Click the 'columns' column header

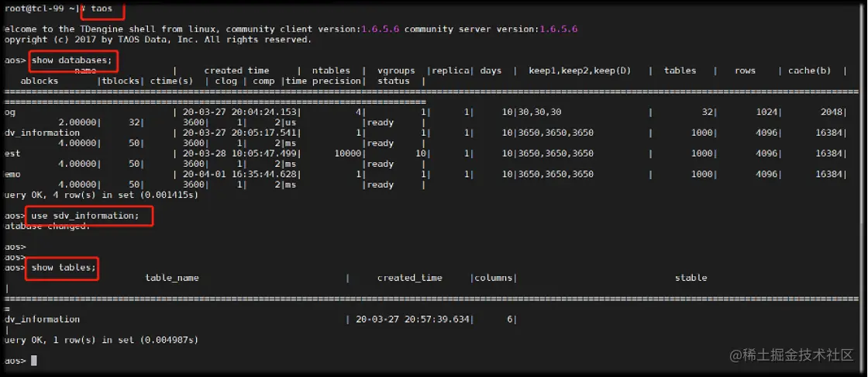[493, 278]
